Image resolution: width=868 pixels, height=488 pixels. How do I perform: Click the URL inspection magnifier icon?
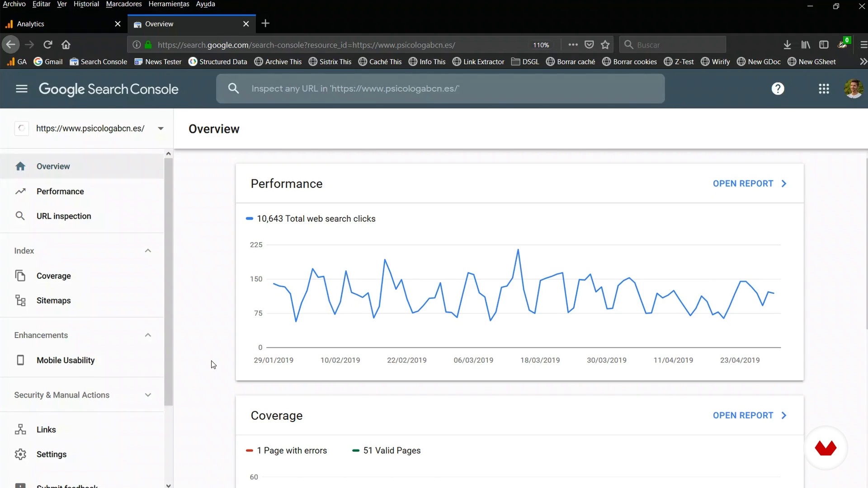click(x=20, y=216)
